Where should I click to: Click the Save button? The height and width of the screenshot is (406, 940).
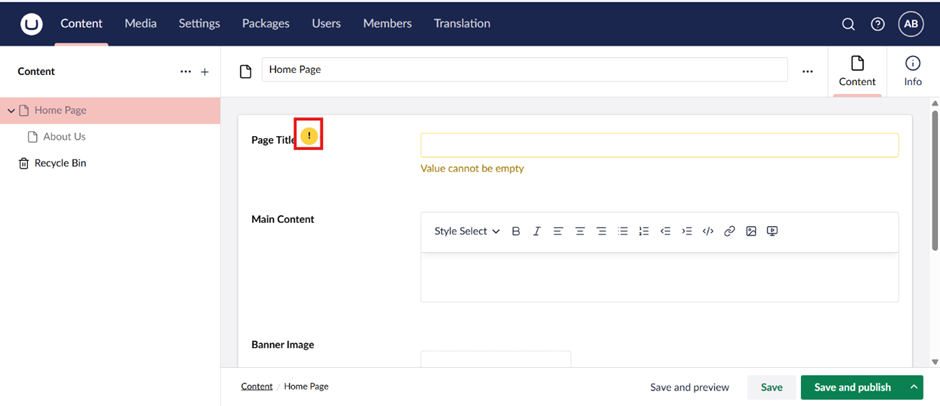[x=771, y=387]
